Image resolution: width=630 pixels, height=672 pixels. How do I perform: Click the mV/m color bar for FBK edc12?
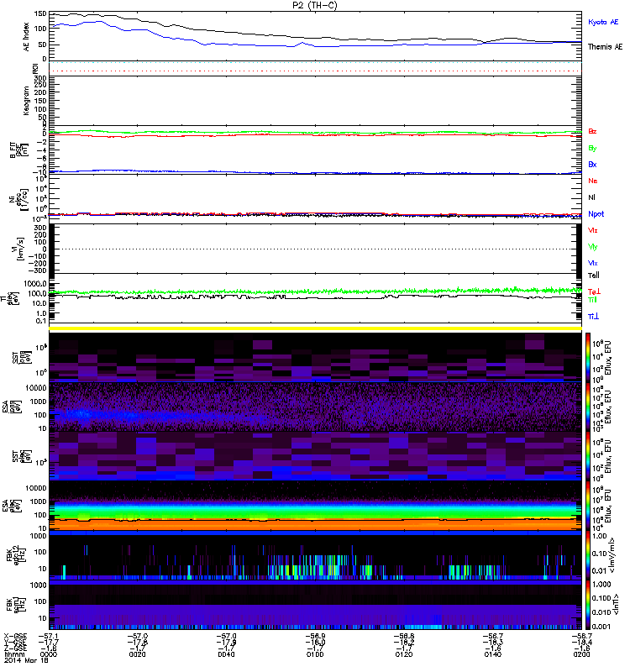point(589,555)
